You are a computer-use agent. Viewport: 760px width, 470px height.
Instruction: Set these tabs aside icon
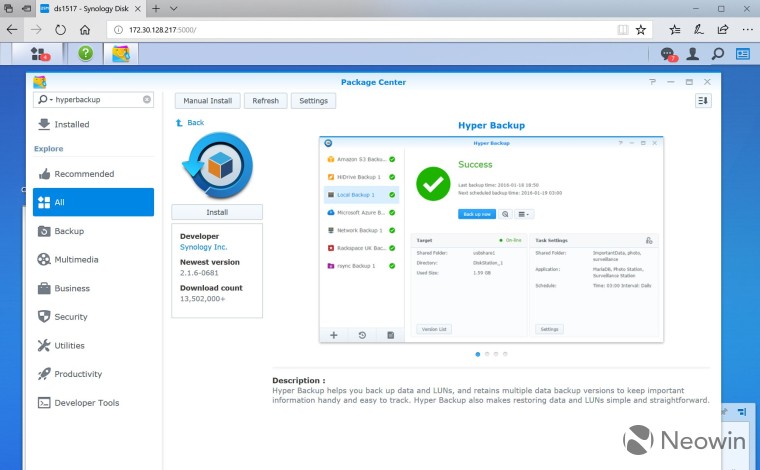pyautogui.click(x=27, y=9)
